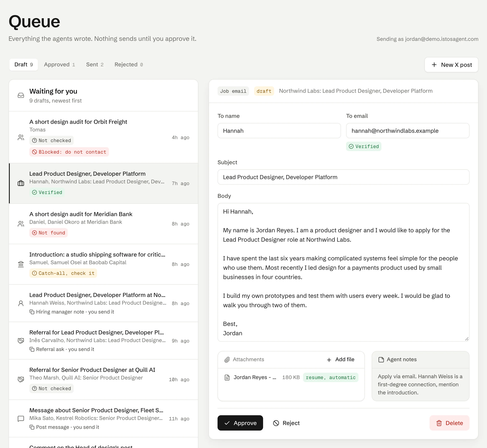The image size is (487, 448).
Task: Click the chat bubble icon on Mika Sato row
Action: click(x=21, y=419)
